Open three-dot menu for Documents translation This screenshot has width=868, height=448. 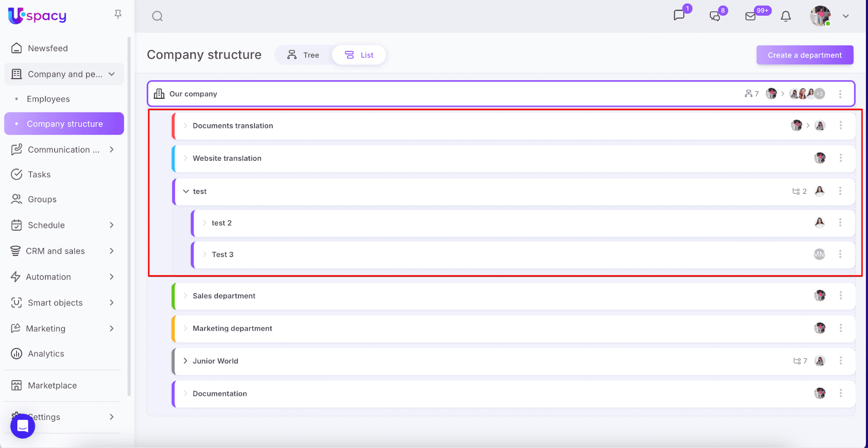point(840,125)
